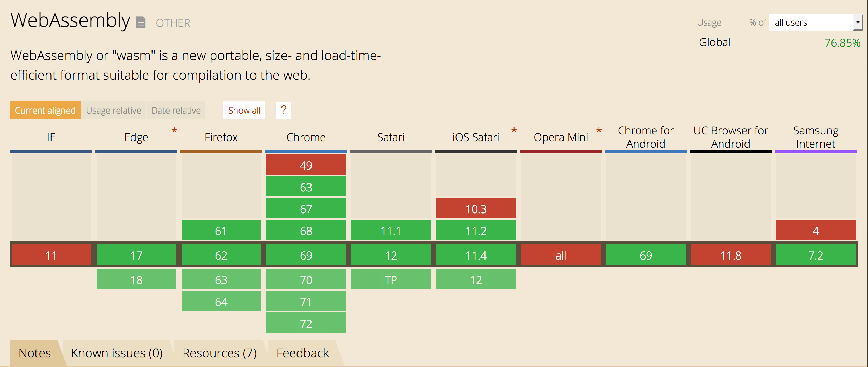Screen dimensions: 868x367
Task: Click the red Chrome 49 version cell
Action: click(306, 165)
